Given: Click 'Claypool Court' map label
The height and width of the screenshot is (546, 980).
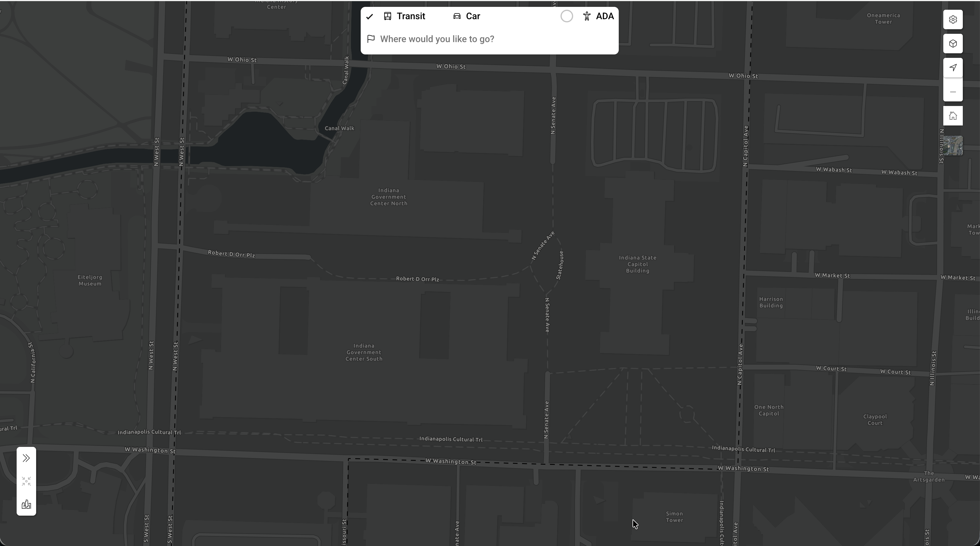Looking at the screenshot, I should (x=874, y=420).
